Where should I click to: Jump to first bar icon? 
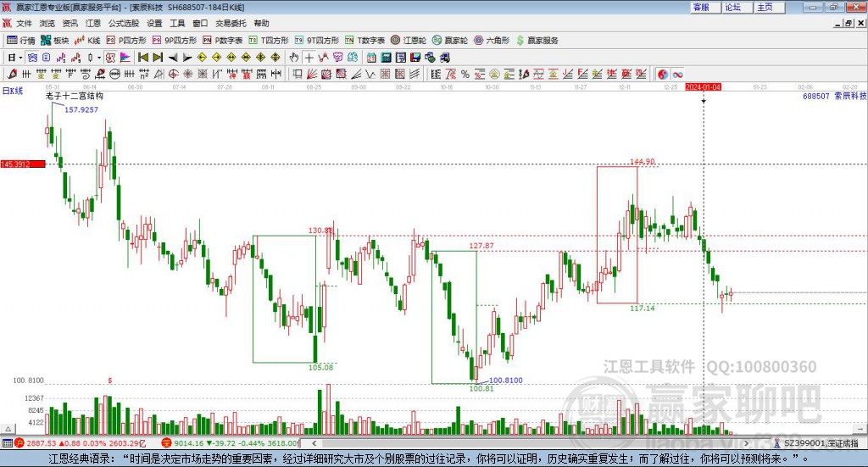(142, 57)
